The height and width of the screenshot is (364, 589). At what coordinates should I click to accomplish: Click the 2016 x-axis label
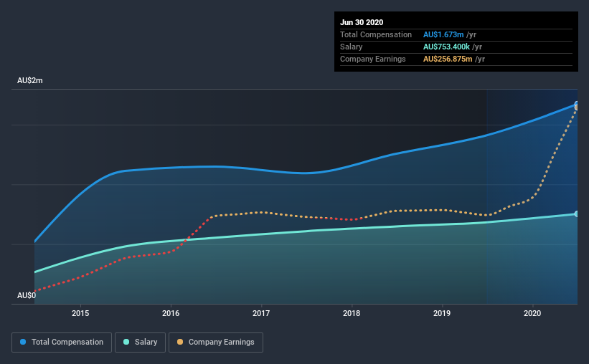171,313
